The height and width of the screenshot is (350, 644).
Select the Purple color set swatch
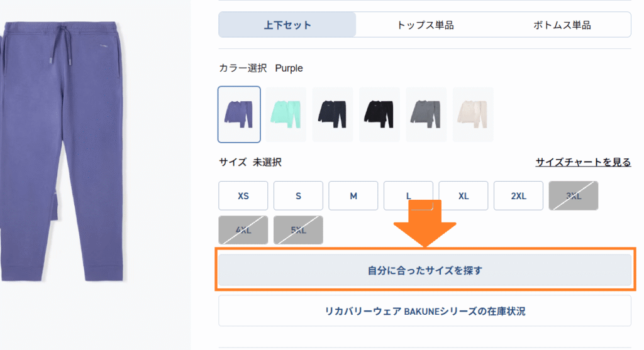pos(239,114)
